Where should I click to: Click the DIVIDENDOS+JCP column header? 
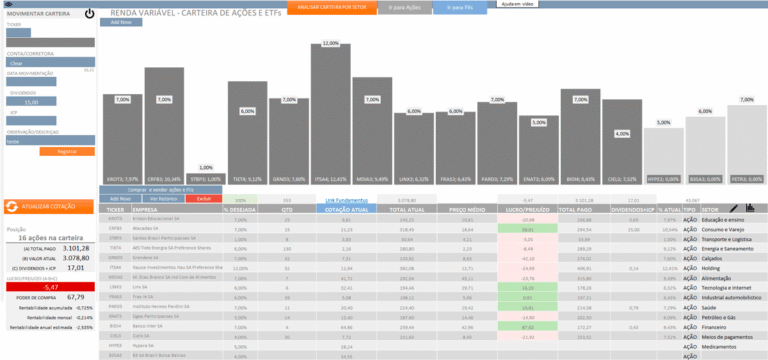pos(634,209)
